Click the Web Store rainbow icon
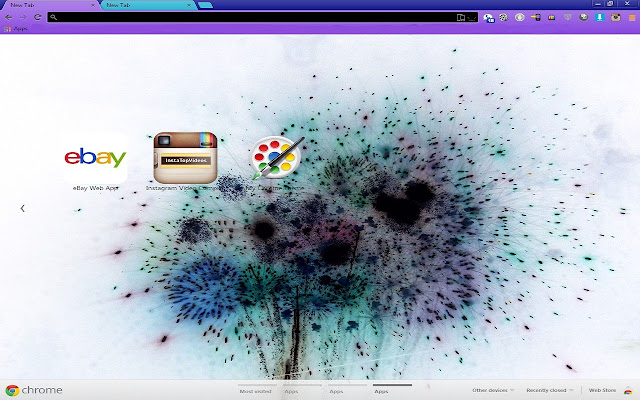This screenshot has width=640, height=400. click(628, 391)
